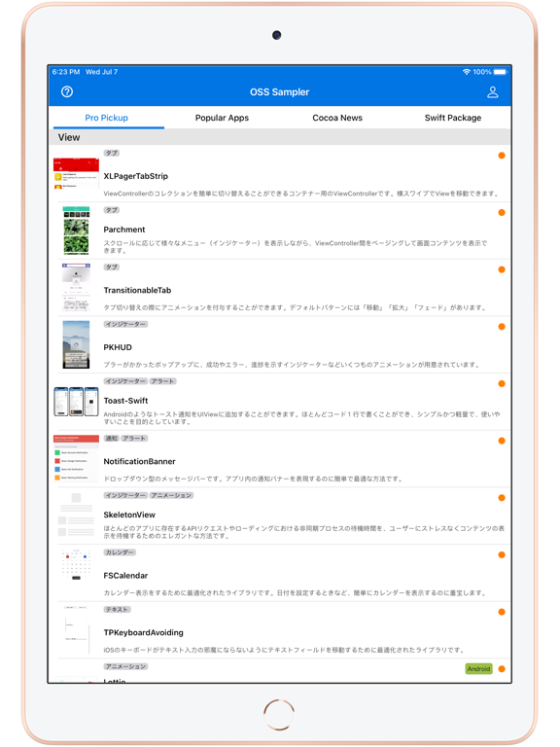Open the PKHUD description text
This screenshot has width=560, height=747.
[292, 365]
